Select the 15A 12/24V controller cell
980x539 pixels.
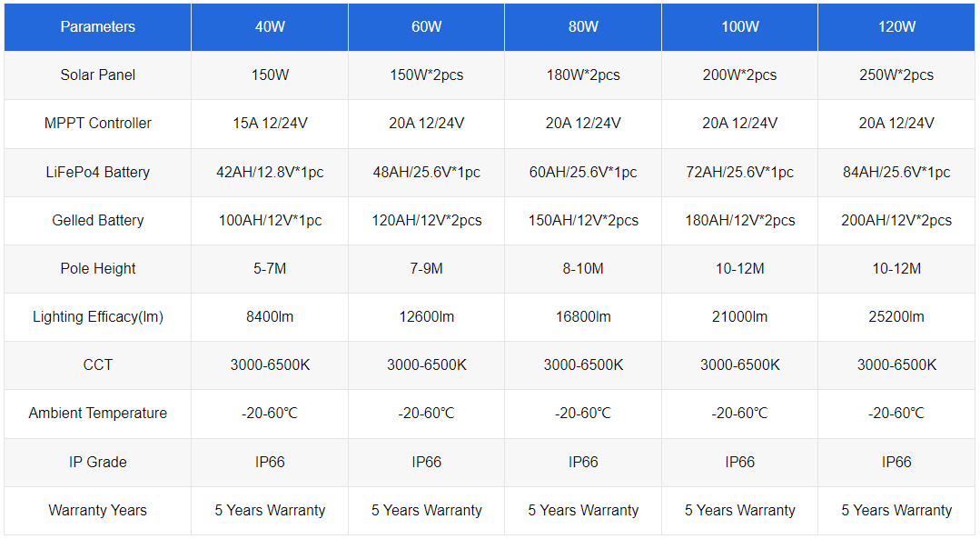(x=270, y=124)
